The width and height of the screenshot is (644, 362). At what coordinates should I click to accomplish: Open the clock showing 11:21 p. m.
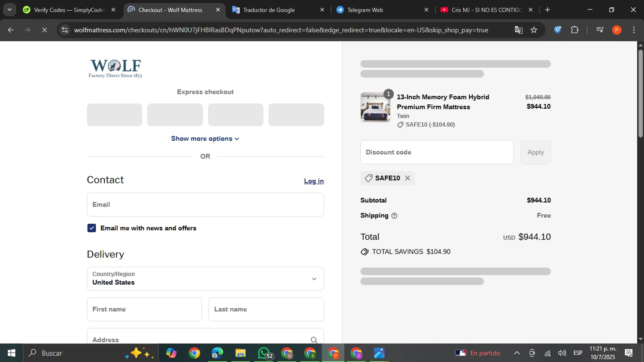point(603,353)
